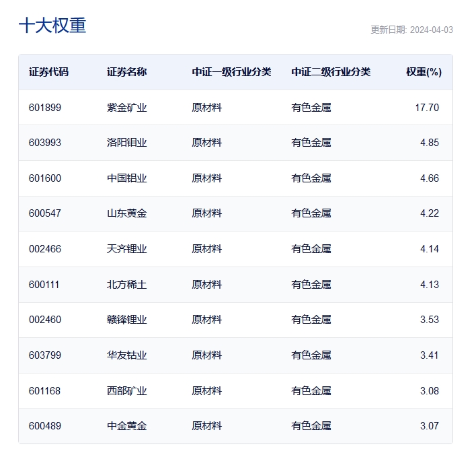Viewport: 476px width, 459px height.
Task: Select the 北方稀土 stock name
Action: coord(126,285)
